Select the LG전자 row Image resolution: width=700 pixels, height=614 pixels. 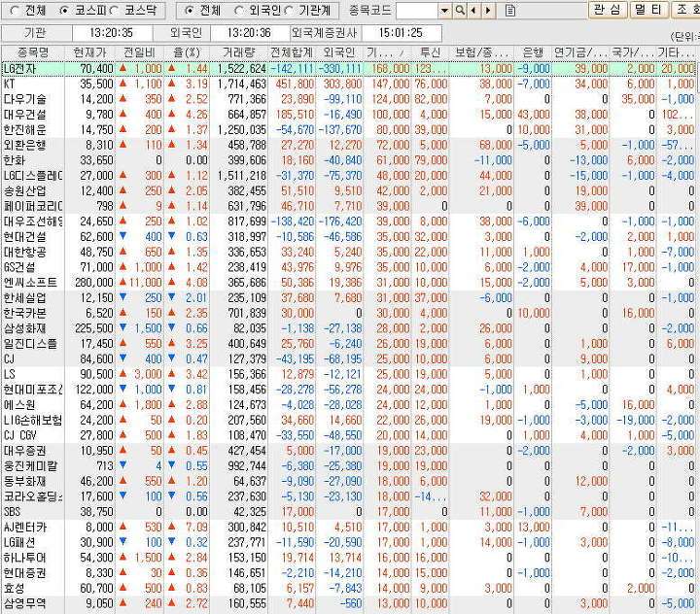click(349, 69)
